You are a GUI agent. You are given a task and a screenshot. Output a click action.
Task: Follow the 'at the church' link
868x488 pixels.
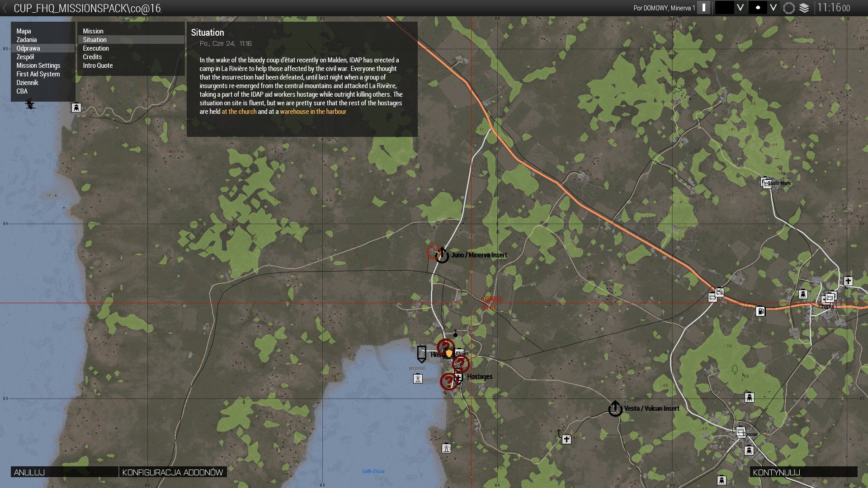coord(239,112)
